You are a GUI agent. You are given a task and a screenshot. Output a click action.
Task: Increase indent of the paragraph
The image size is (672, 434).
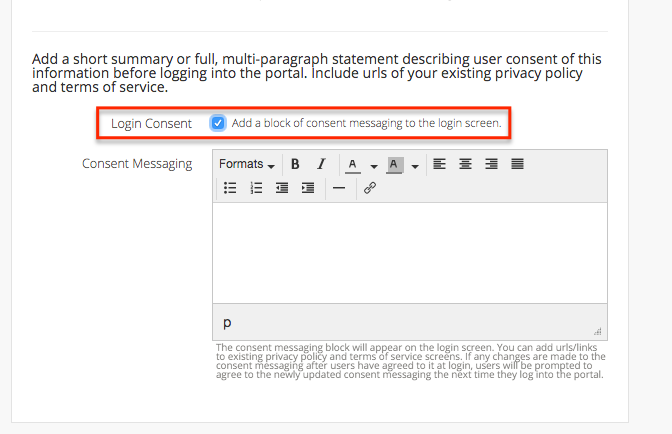[x=308, y=188]
